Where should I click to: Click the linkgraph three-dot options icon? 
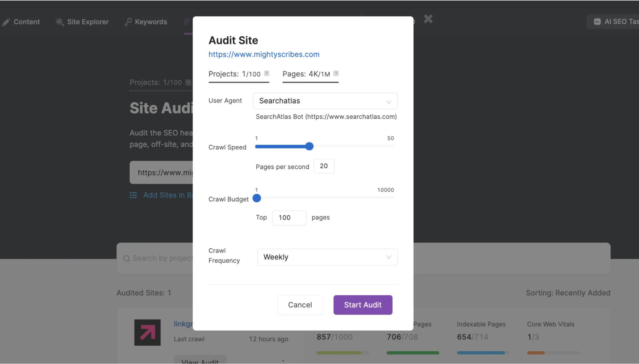pos(283,361)
